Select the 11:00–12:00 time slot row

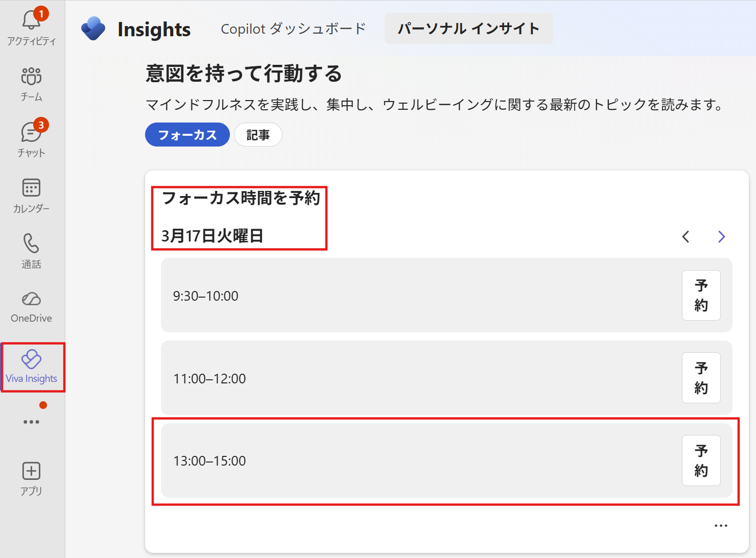409,378
